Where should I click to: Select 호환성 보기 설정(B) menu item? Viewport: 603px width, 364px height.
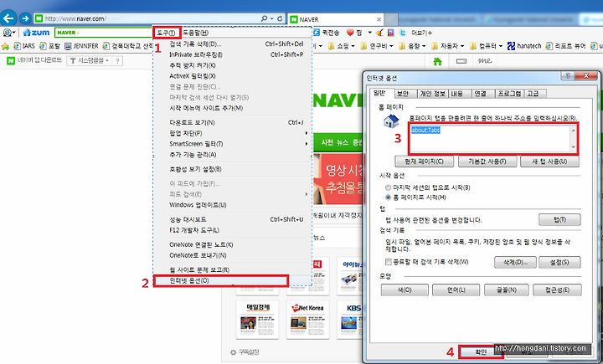pos(232,170)
